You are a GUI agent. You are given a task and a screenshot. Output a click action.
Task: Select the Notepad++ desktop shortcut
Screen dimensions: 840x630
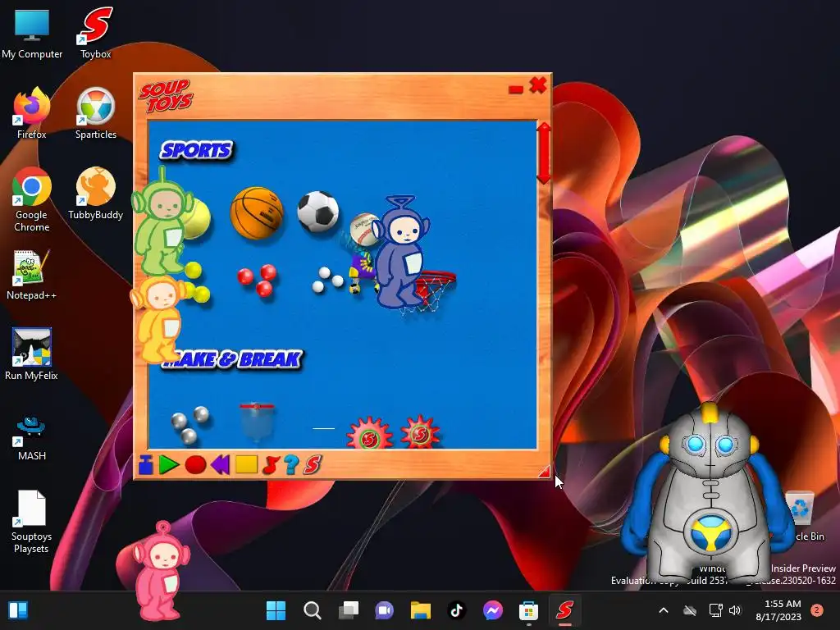[x=32, y=275]
